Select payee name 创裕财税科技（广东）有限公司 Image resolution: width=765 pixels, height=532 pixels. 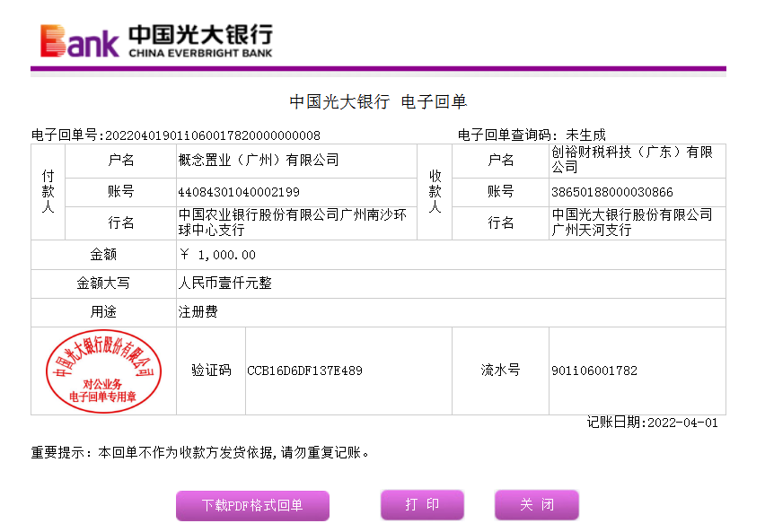[632, 160]
